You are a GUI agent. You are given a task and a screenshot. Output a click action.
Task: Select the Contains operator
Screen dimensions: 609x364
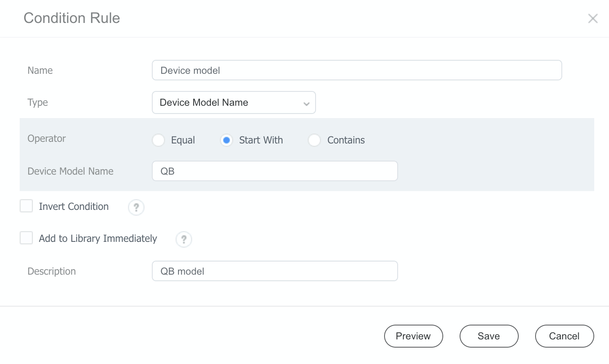coord(314,140)
